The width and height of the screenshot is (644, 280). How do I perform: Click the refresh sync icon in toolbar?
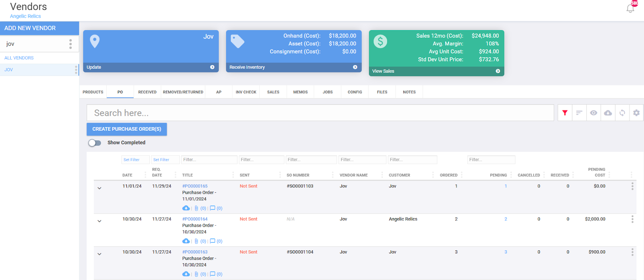(x=622, y=113)
